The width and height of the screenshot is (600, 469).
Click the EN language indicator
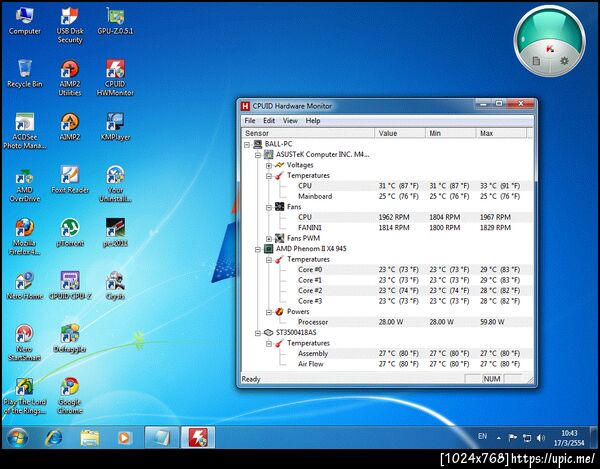pos(483,436)
